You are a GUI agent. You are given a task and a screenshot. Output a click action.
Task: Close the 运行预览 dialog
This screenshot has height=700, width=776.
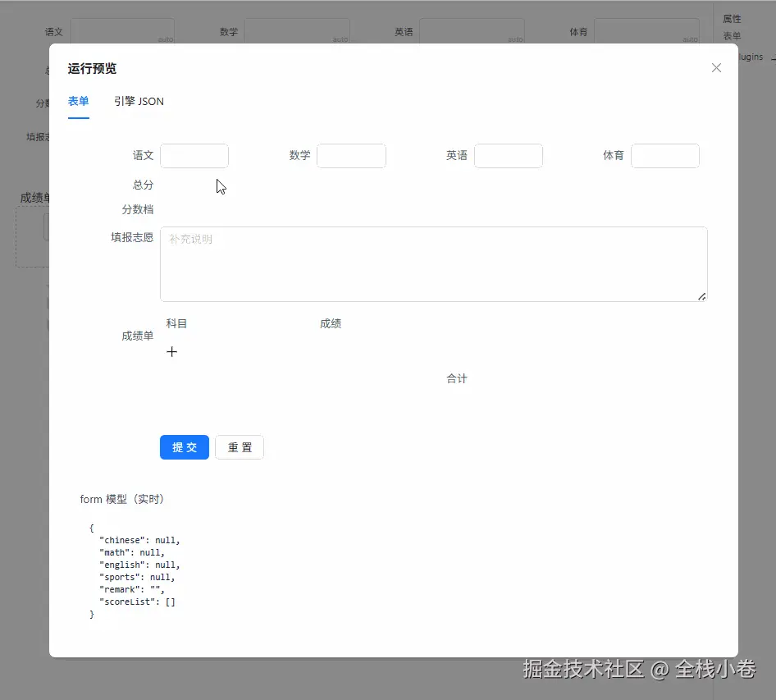[x=716, y=68]
